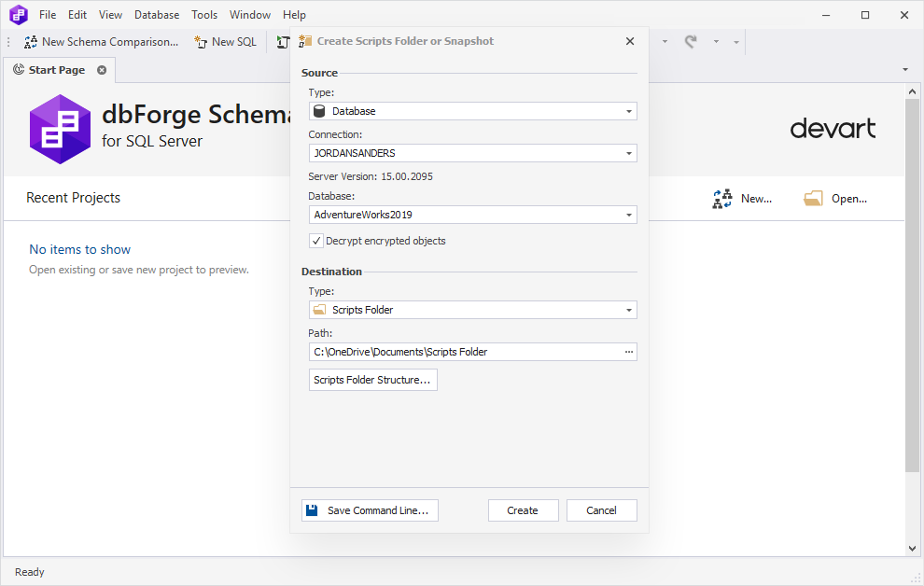Open the File menu

48,15
